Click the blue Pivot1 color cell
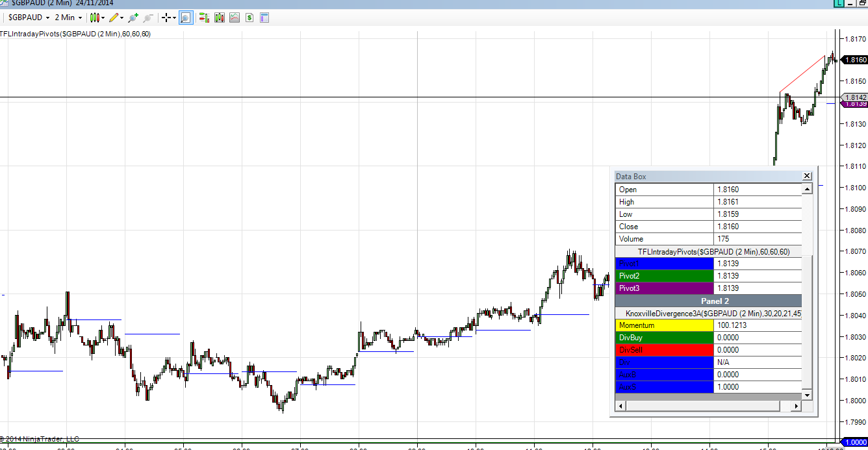 [x=664, y=264]
